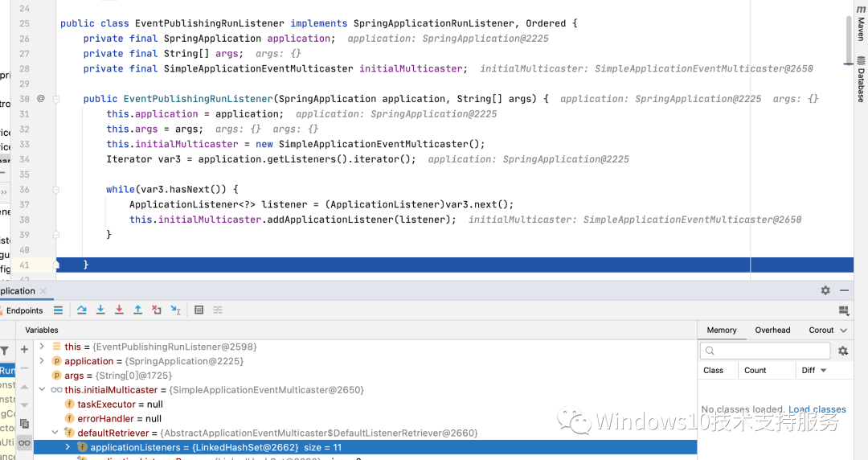The image size is (868, 460).
Task: Click 'SpringApplicationRunListener' in the class declaration
Action: point(434,23)
